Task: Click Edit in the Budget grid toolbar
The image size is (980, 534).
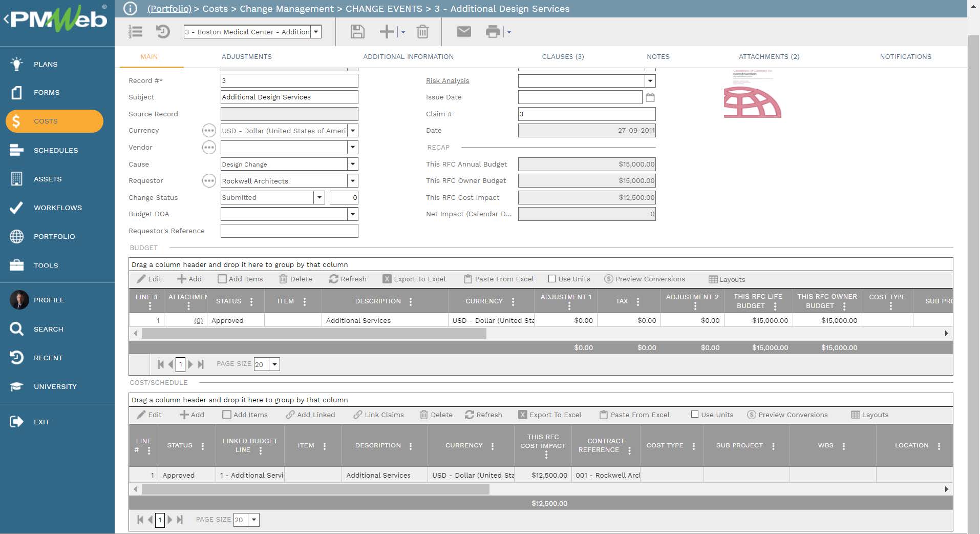Action: [x=150, y=279]
